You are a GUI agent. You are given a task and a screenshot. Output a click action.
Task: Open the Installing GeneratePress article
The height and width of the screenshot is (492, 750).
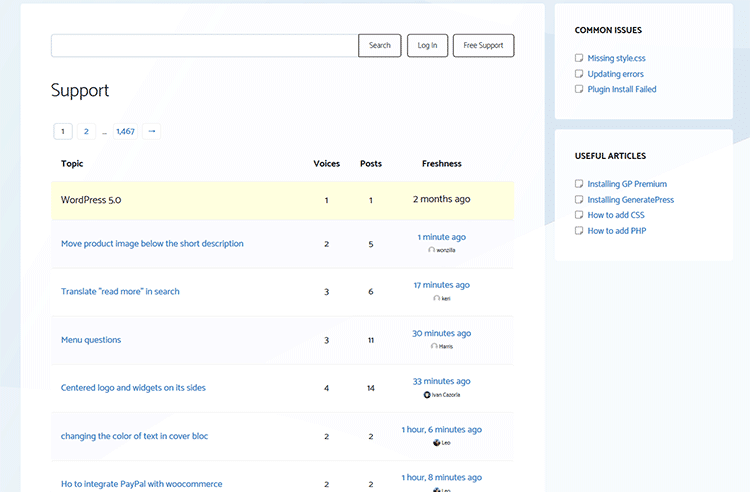630,199
